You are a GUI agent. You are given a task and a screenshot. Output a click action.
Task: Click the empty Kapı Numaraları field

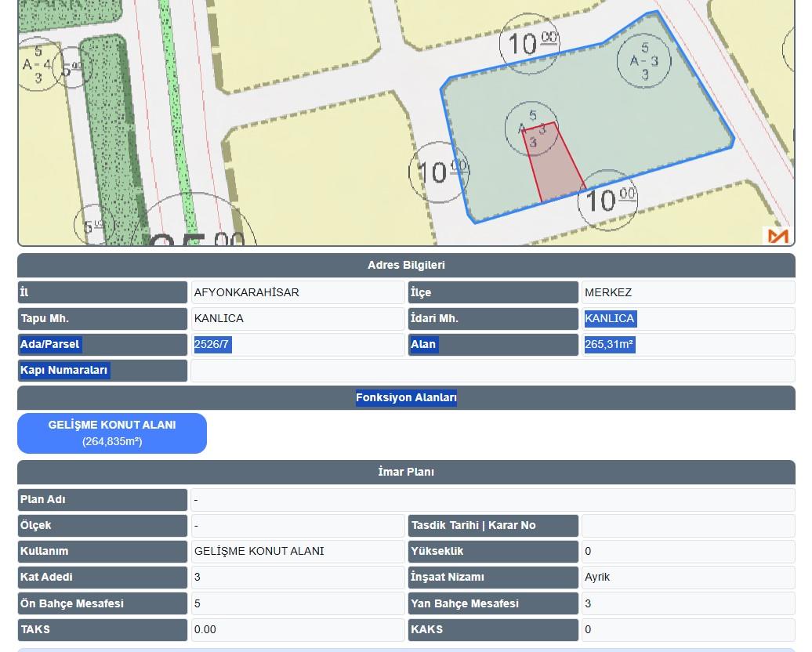492,371
